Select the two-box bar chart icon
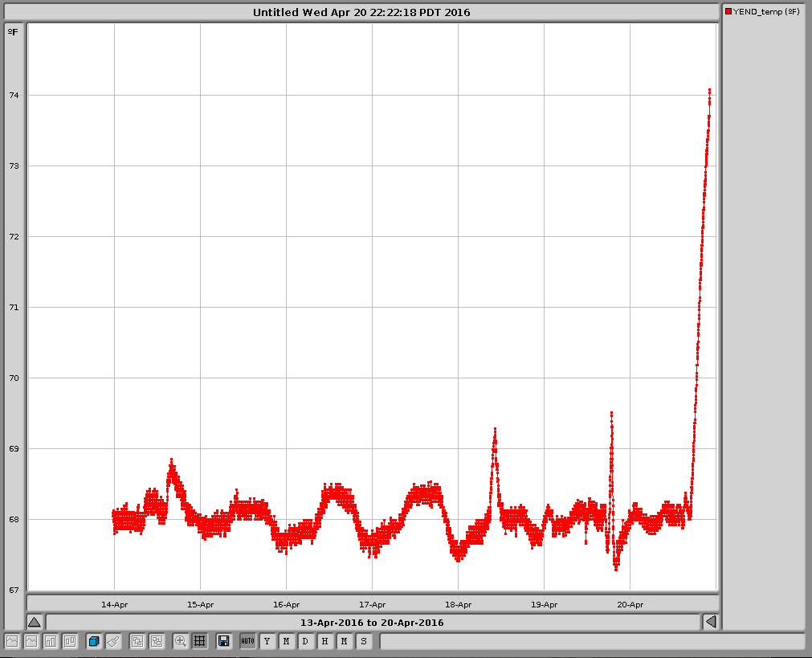 70,641
